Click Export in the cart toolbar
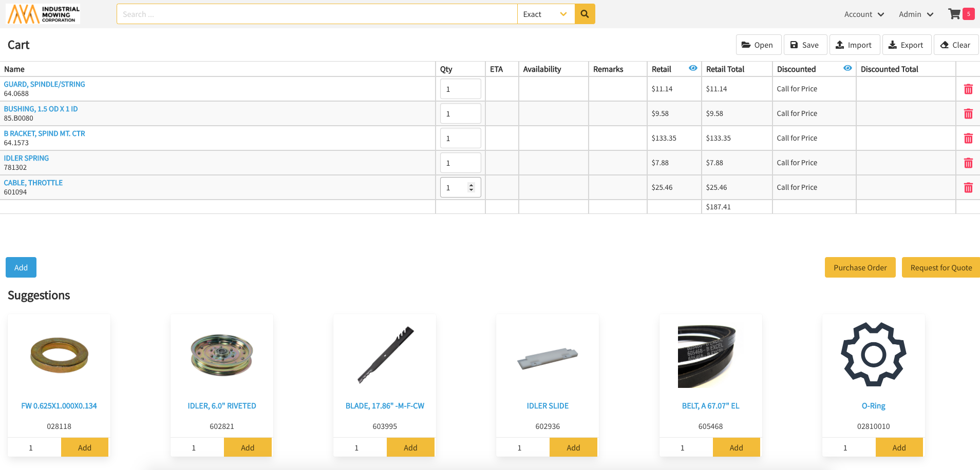The width and height of the screenshot is (980, 470). click(x=906, y=45)
